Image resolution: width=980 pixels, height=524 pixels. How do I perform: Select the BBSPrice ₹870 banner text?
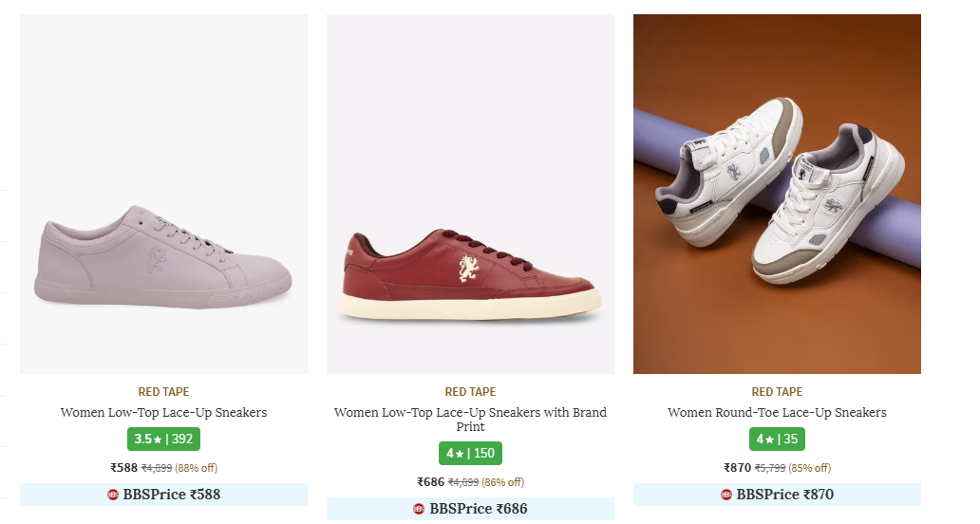[785, 495]
